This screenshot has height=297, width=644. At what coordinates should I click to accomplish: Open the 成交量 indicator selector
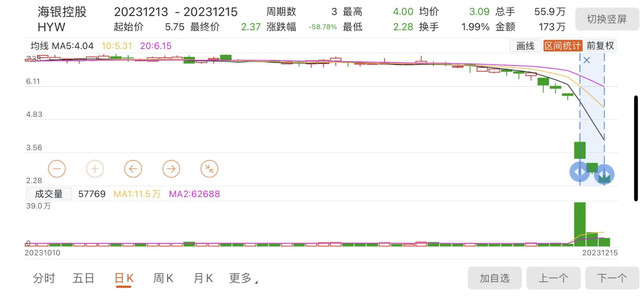[49, 194]
